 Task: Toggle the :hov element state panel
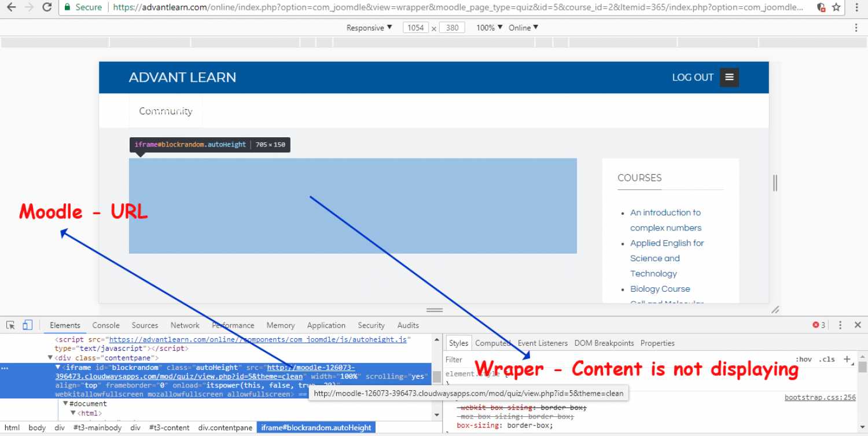[x=803, y=359]
